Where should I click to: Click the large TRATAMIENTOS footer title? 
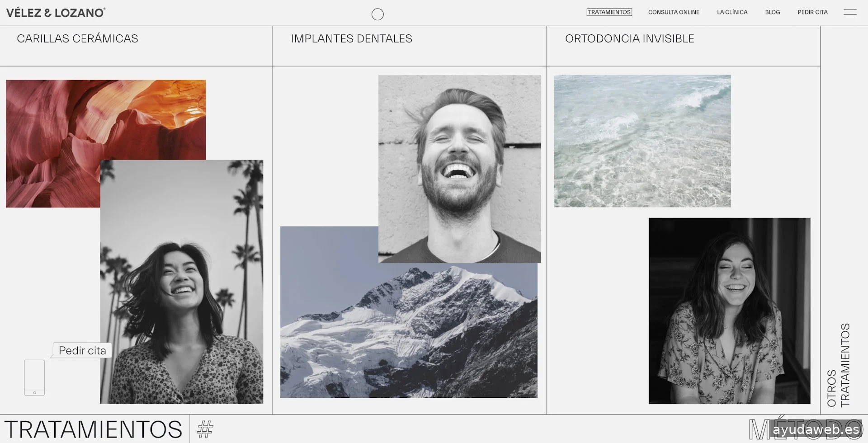point(93,429)
